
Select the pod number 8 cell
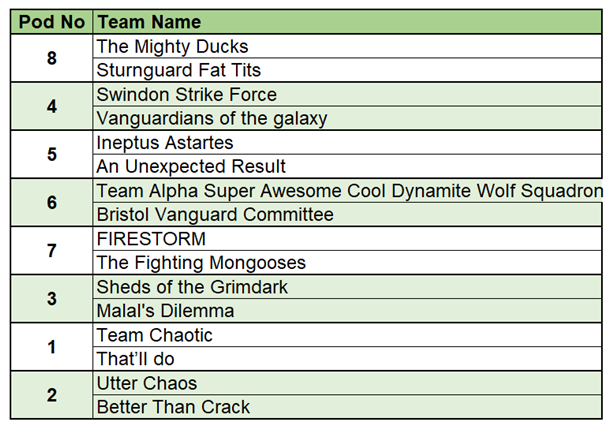(x=52, y=58)
